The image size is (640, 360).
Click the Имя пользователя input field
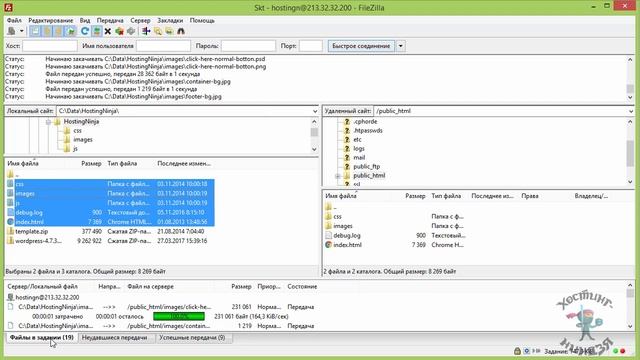(163, 46)
